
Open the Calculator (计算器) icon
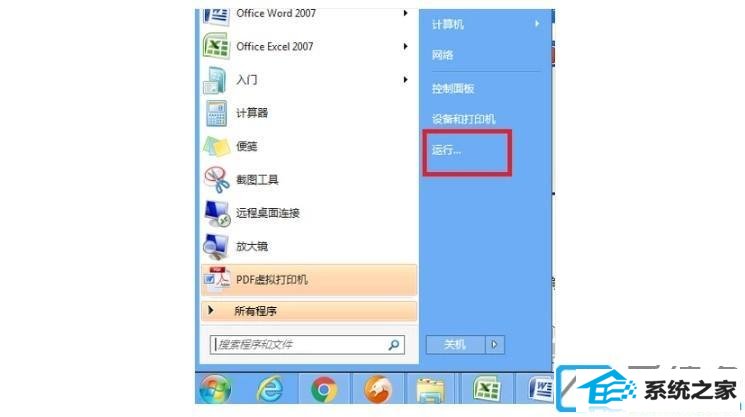coord(216,113)
